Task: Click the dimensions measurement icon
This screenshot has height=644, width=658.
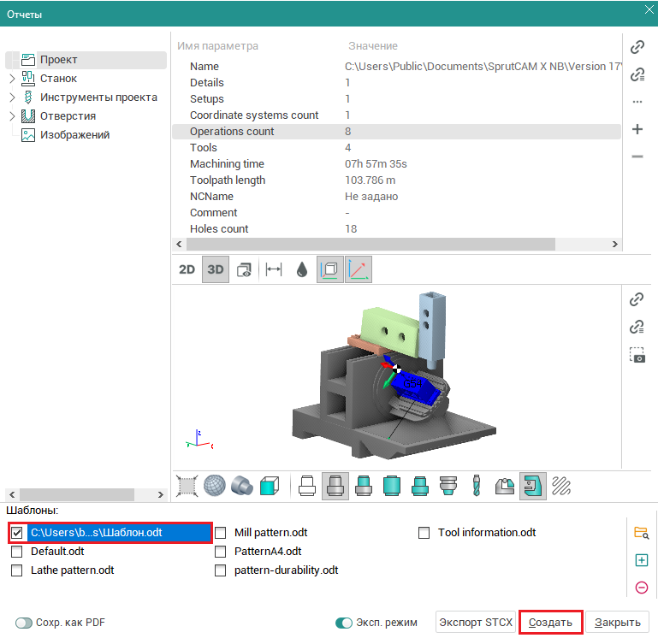Action: pos(274,269)
